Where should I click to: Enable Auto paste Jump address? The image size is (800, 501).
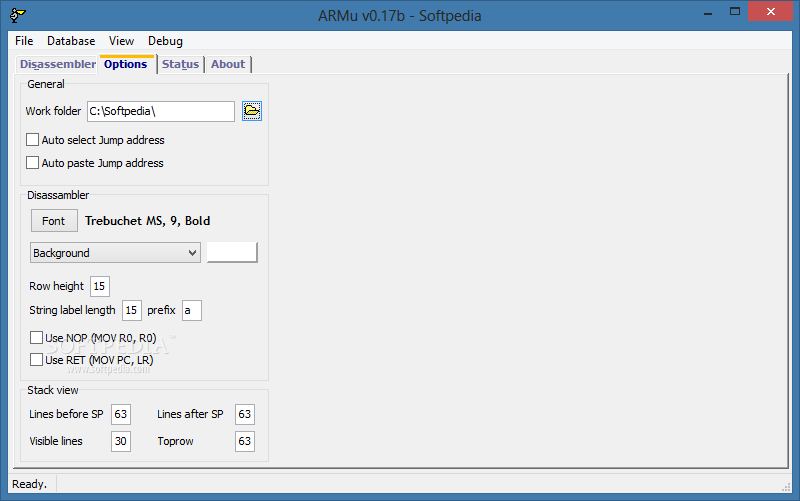point(32,163)
